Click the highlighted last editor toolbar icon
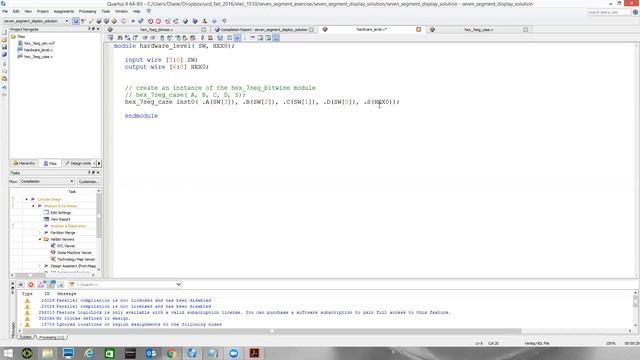This screenshot has height=360, width=640. [x=276, y=38]
